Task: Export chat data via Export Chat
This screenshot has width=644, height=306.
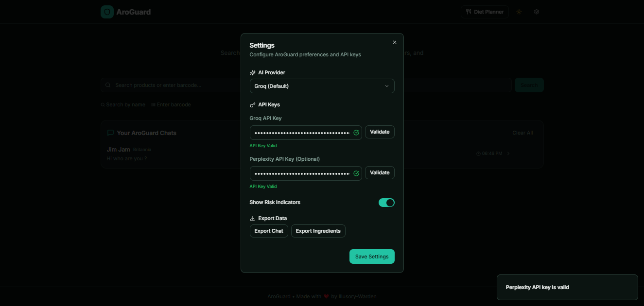Action: [268, 231]
